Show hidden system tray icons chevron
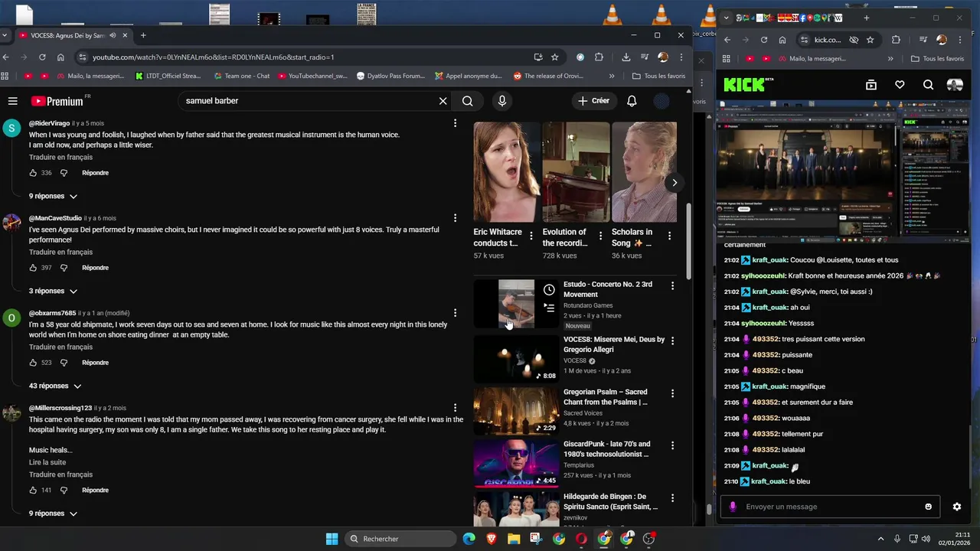980x551 pixels. pyautogui.click(x=880, y=539)
